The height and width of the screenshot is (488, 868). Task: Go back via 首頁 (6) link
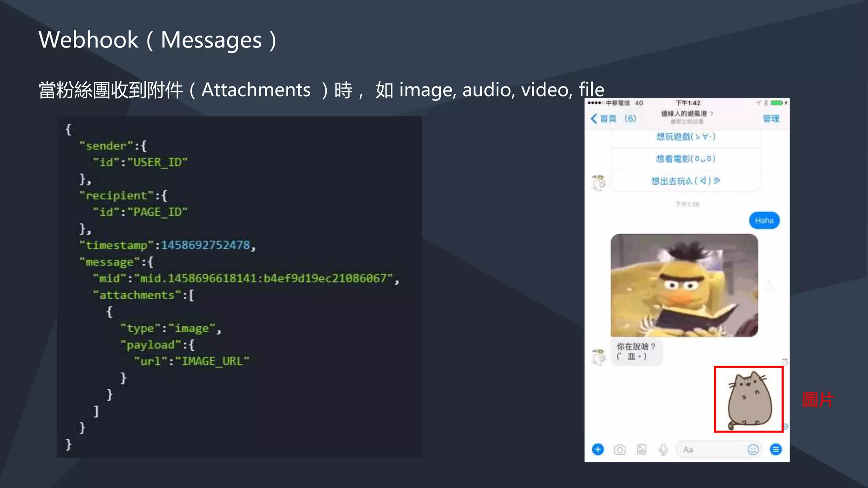pyautogui.click(x=613, y=119)
